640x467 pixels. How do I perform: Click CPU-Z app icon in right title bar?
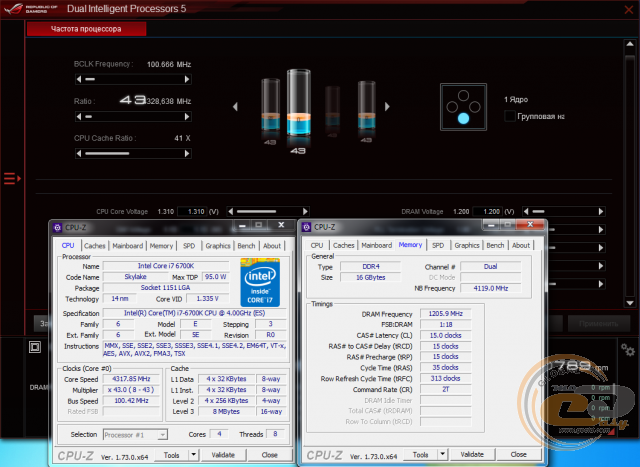[x=307, y=227]
